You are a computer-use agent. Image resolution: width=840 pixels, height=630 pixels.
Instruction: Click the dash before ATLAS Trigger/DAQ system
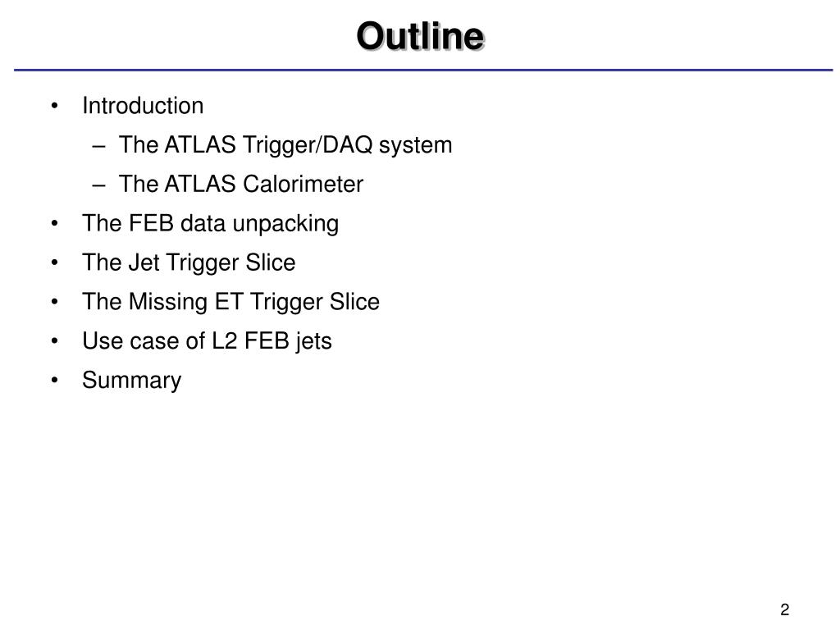coord(99,146)
